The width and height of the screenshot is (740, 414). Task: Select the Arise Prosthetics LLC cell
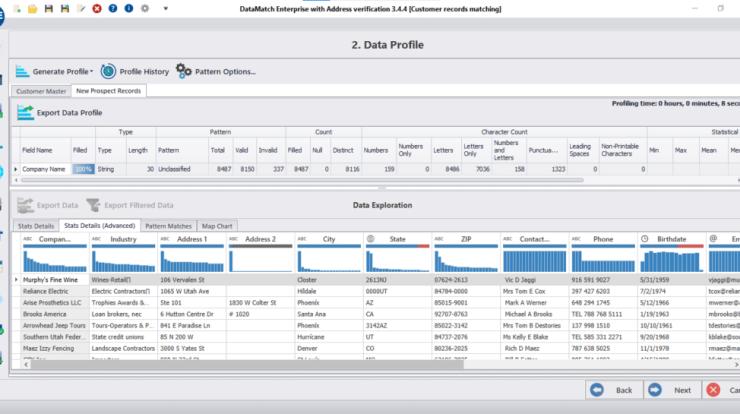click(x=55, y=303)
